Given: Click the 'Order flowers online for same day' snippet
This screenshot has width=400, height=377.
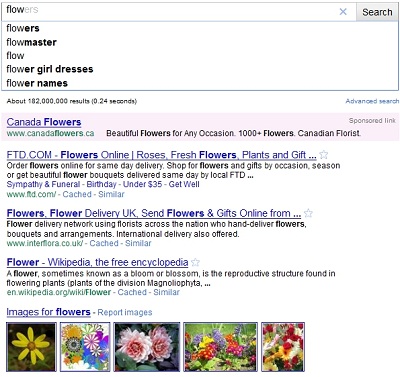Looking at the screenshot, I should 173,170.
